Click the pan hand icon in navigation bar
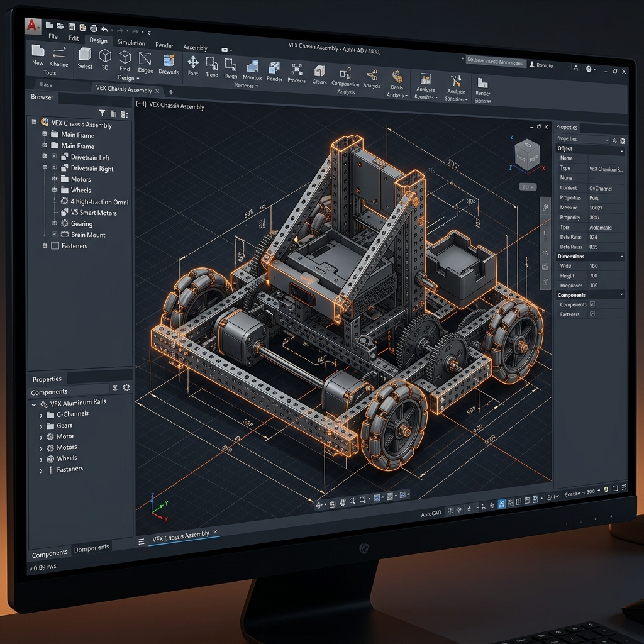This screenshot has width=644, height=644. click(342, 502)
